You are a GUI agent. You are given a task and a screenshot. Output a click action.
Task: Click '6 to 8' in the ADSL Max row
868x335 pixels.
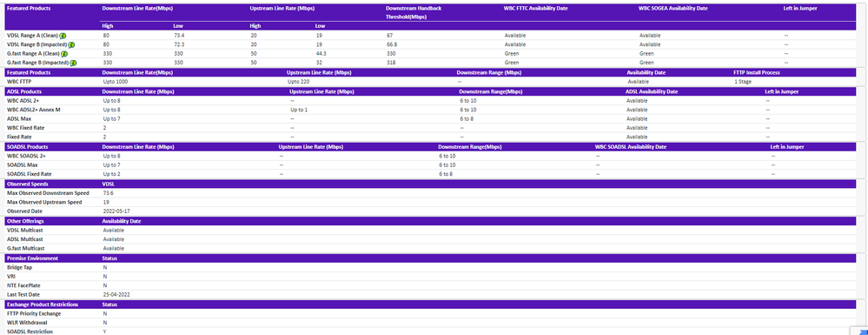(x=467, y=118)
